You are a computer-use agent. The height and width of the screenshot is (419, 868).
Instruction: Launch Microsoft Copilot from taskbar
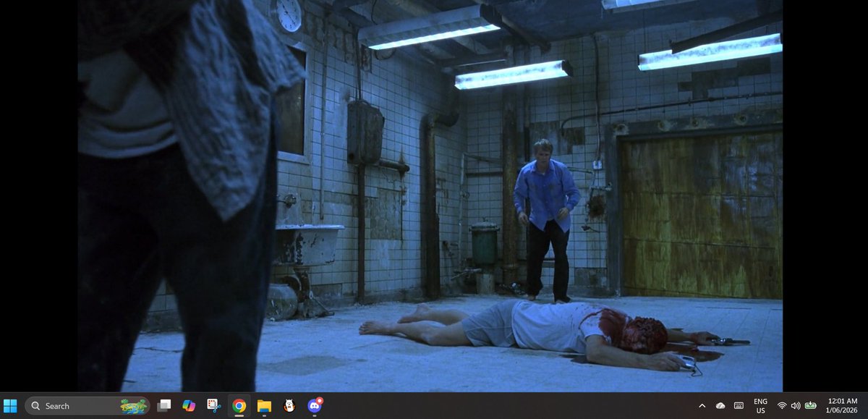[189, 406]
